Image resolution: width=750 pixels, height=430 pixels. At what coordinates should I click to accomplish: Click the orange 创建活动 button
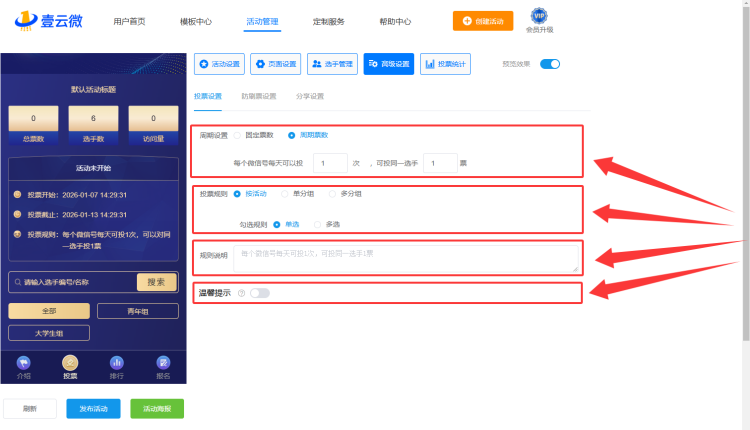490,20
